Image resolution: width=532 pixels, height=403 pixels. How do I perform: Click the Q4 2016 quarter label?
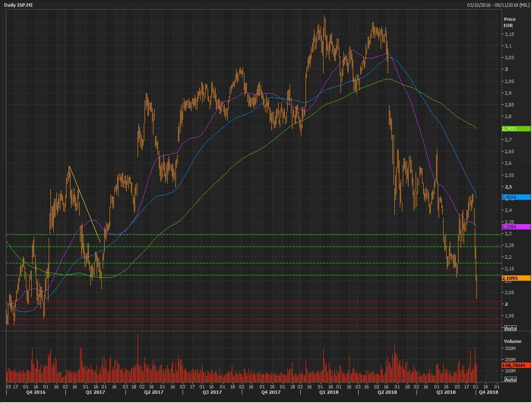(x=36, y=392)
